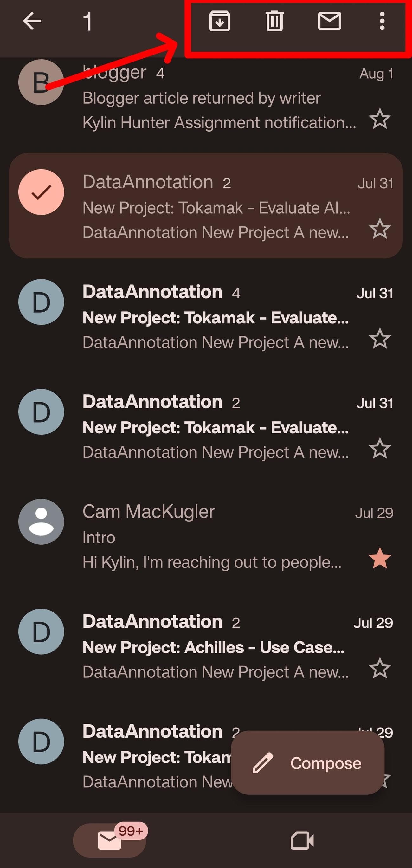Select the Achilles DataAnnotation email avatar
The width and height of the screenshot is (412, 868).
click(41, 632)
